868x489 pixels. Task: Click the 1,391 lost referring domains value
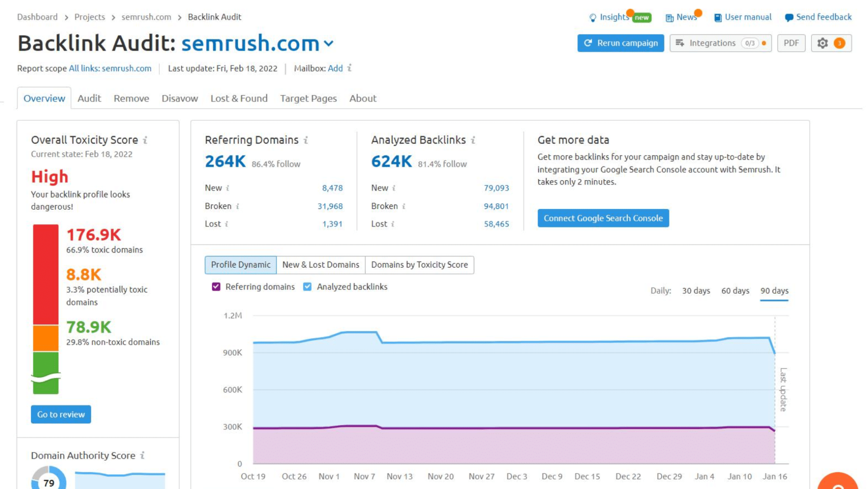[332, 224]
